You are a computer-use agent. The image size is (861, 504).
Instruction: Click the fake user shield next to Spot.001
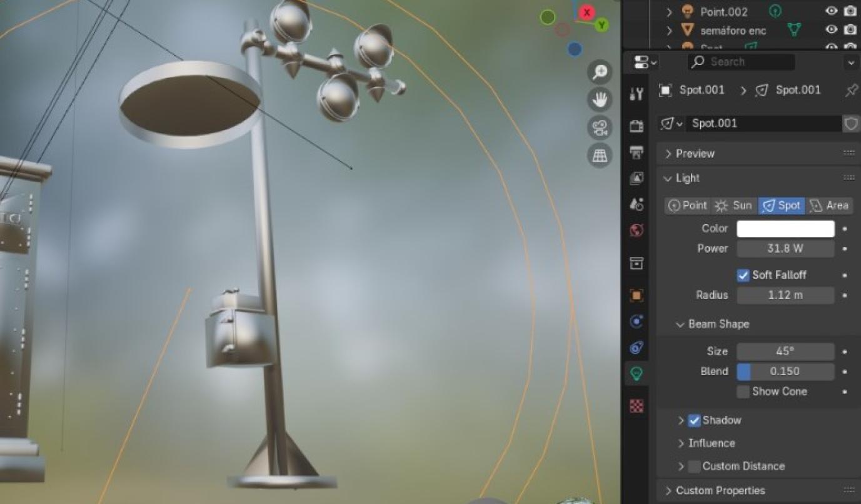tap(851, 123)
